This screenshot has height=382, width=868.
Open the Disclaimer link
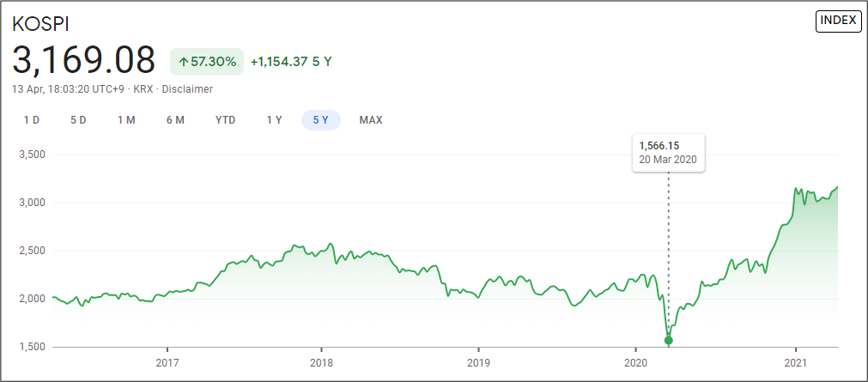[x=187, y=89]
